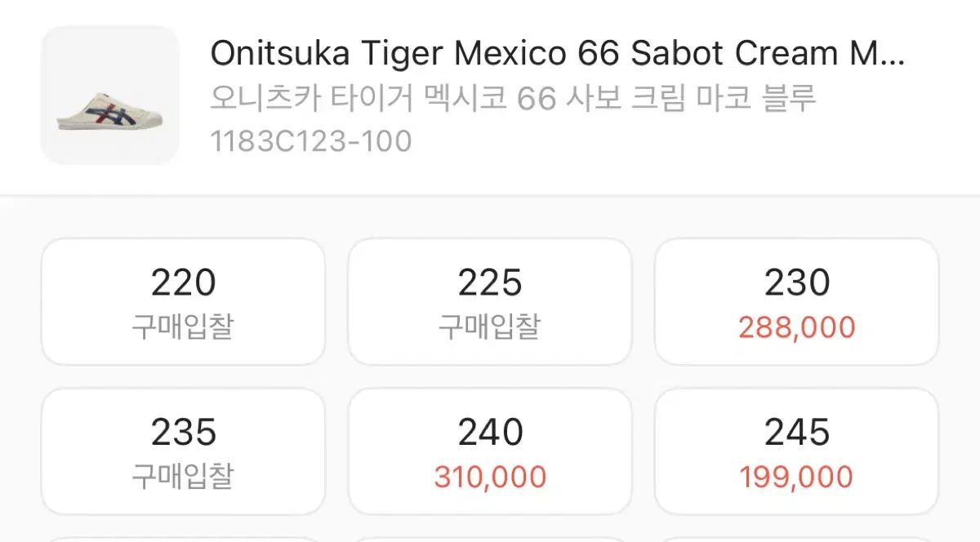Viewport: 980px width, 542px height.
Task: Tap the 288,000 price under size 230
Action: (797, 327)
